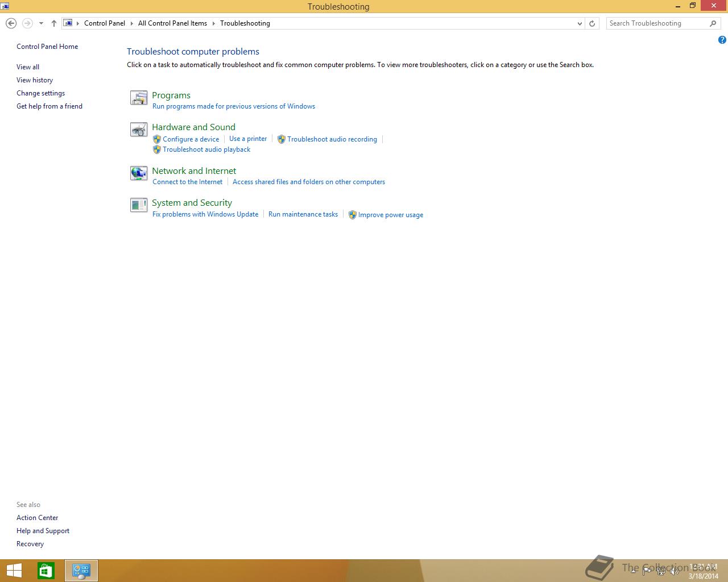Image resolution: width=728 pixels, height=582 pixels.
Task: Open Action Center under See also
Action: pyautogui.click(x=38, y=518)
